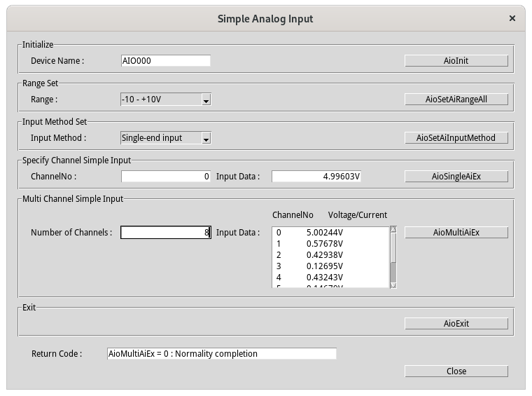Click the Number of Channels field
532x396 pixels.
point(165,233)
